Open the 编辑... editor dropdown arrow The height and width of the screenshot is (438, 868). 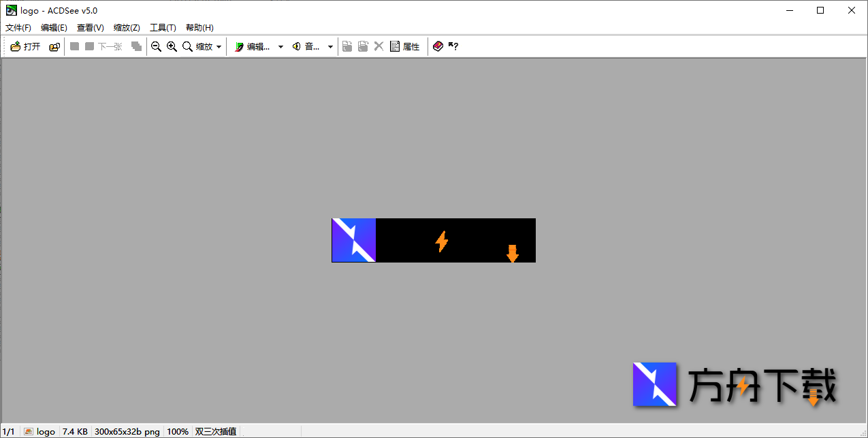[280, 47]
